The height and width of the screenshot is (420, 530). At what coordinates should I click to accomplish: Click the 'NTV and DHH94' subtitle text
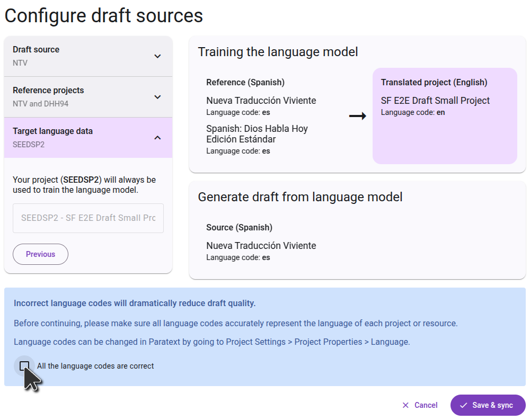tap(41, 104)
